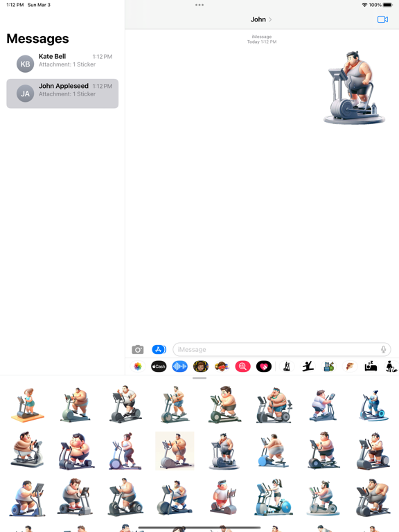This screenshot has height=532, width=399.
Task: Pick the man facing away on blue-wheeled elliptical
Action: tap(273, 451)
